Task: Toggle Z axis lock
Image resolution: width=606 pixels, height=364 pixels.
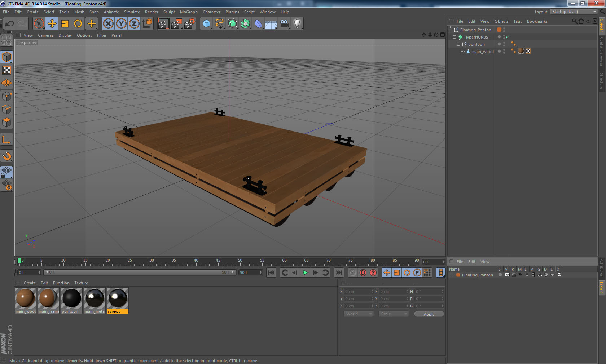Action: pos(134,24)
